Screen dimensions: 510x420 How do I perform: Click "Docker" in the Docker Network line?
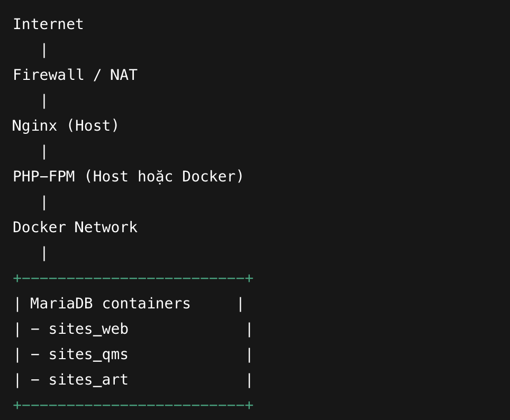tap(40, 227)
